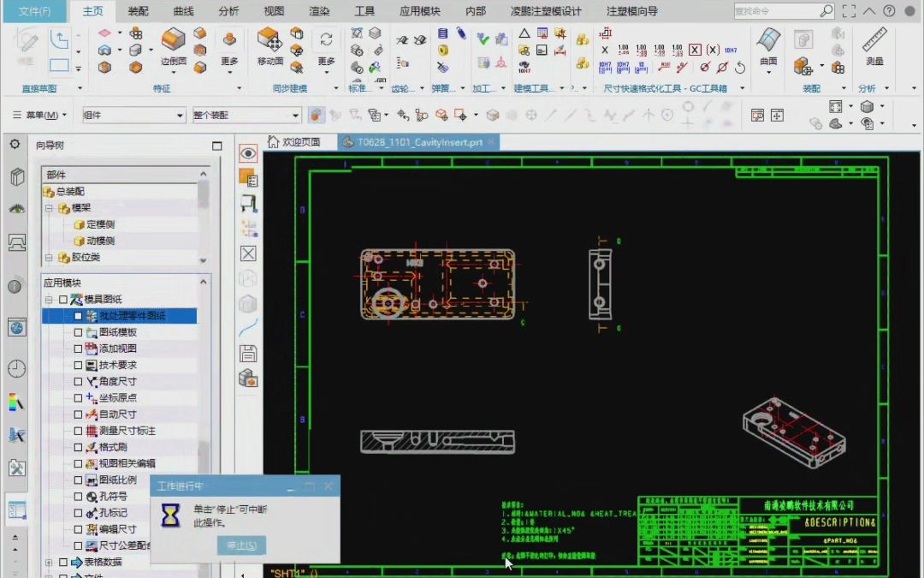Image resolution: width=924 pixels, height=578 pixels.
Task: Click the green checkmark machining icon
Action: (x=483, y=39)
